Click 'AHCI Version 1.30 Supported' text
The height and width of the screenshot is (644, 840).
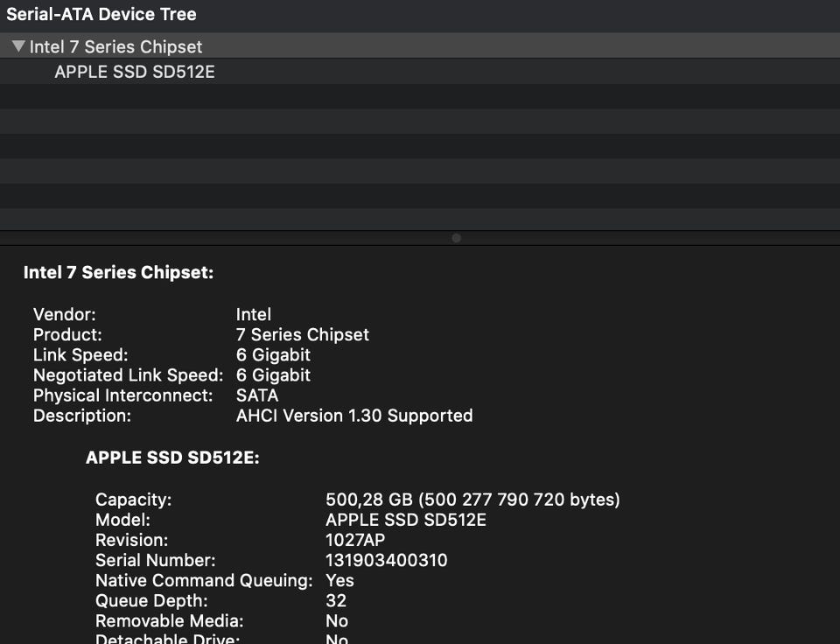[354, 416]
